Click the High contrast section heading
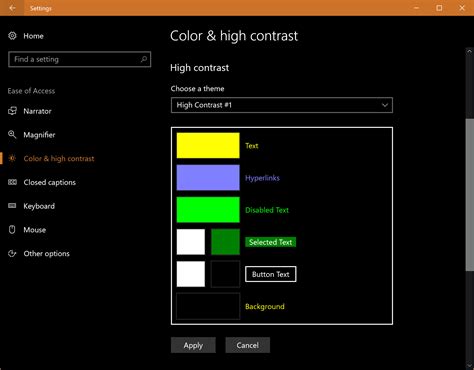Image resolution: width=474 pixels, height=370 pixels. [x=199, y=68]
